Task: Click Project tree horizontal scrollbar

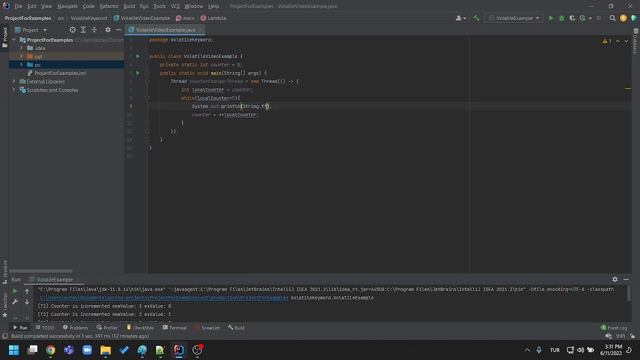Action: (x=41, y=270)
